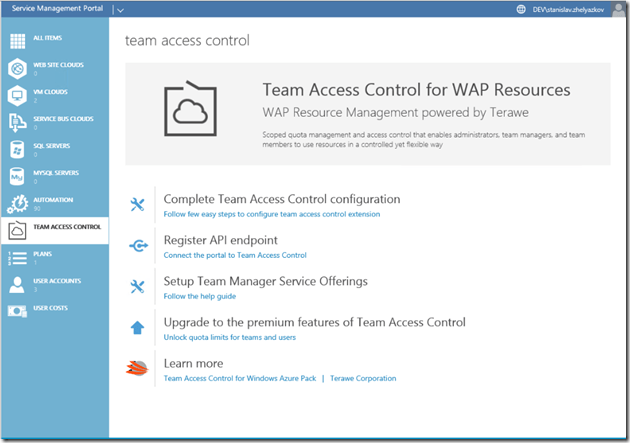Click the Service Bus Clouds icon
Image resolution: width=630 pixels, height=443 pixels.
17,123
